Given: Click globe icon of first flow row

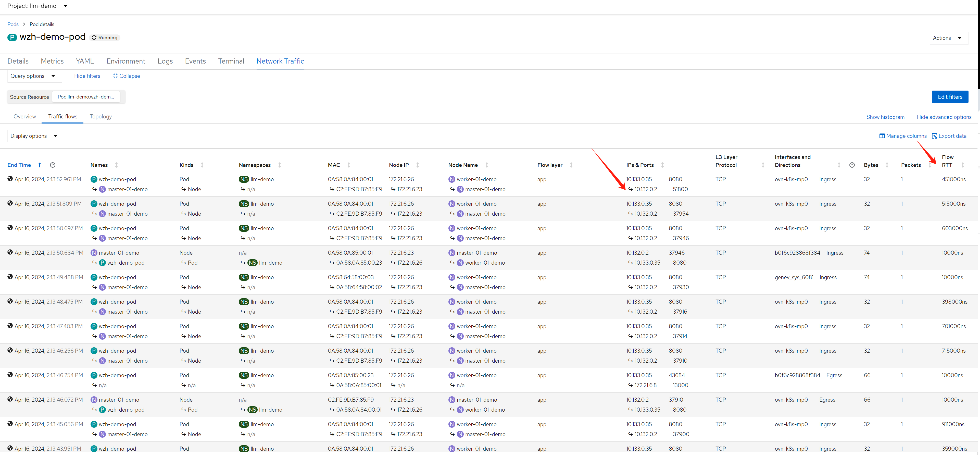Looking at the screenshot, I should (x=10, y=179).
